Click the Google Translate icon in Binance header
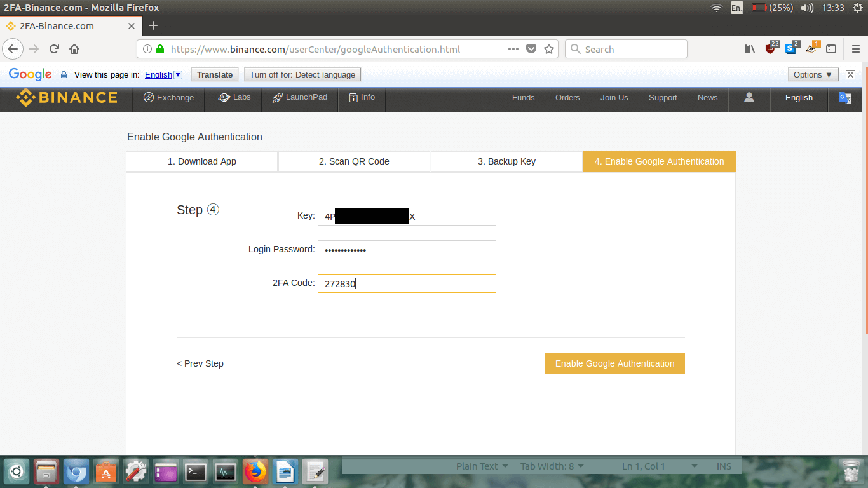This screenshot has height=488, width=868. (844, 98)
